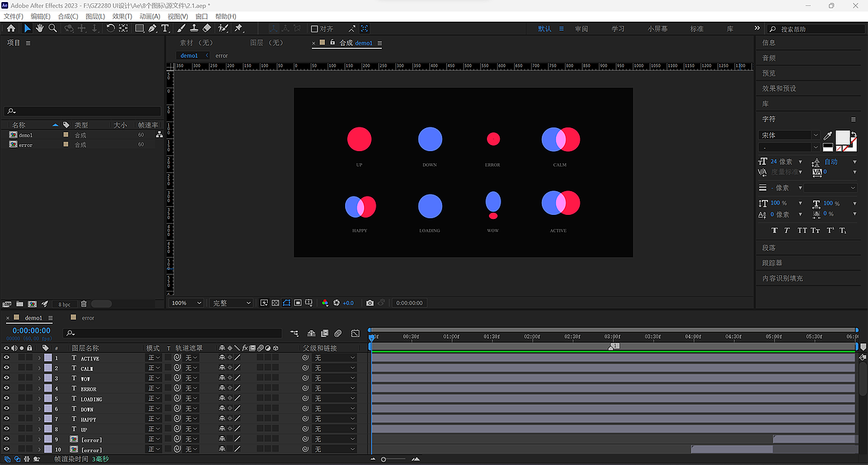
Task: Select the Home icon in the toolbar
Action: (11, 28)
